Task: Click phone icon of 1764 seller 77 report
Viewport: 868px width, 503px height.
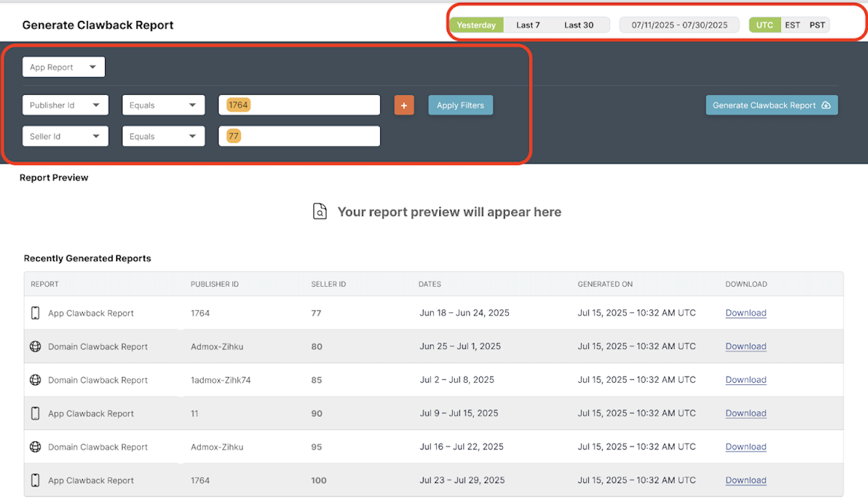Action: pyautogui.click(x=35, y=313)
